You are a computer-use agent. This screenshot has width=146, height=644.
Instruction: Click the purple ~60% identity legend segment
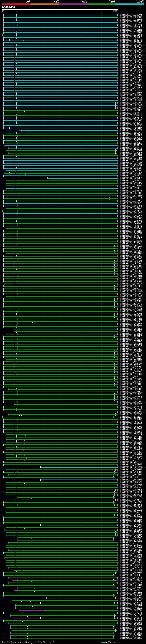[x=73, y=4]
